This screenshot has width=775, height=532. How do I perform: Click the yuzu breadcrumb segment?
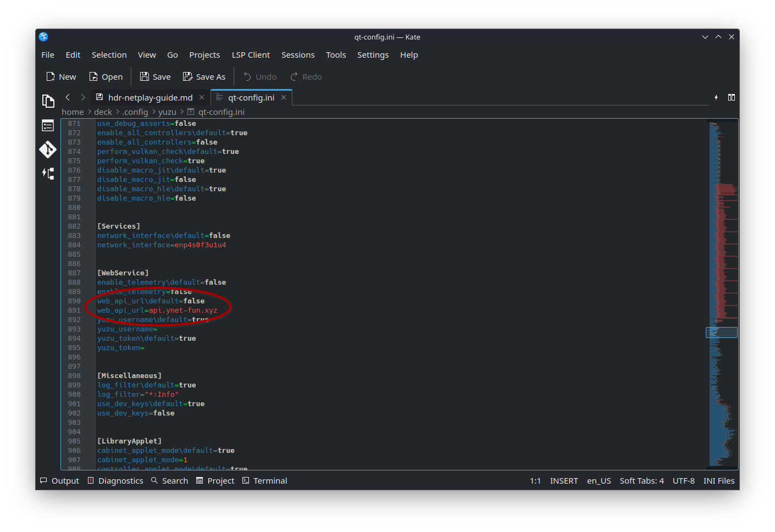[167, 112]
